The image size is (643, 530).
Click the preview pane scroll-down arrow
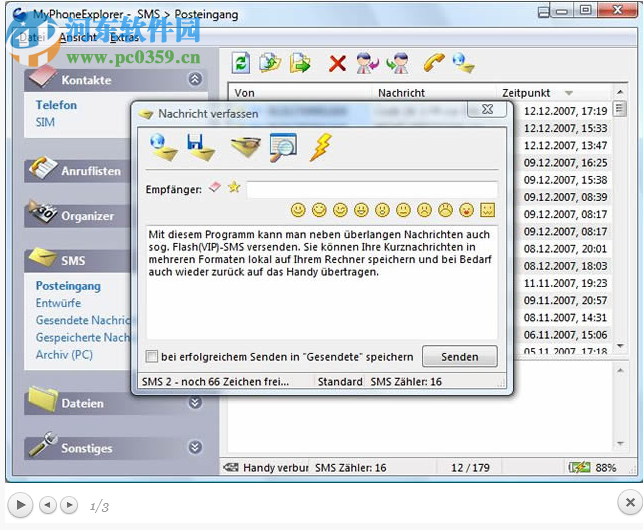tap(620, 443)
